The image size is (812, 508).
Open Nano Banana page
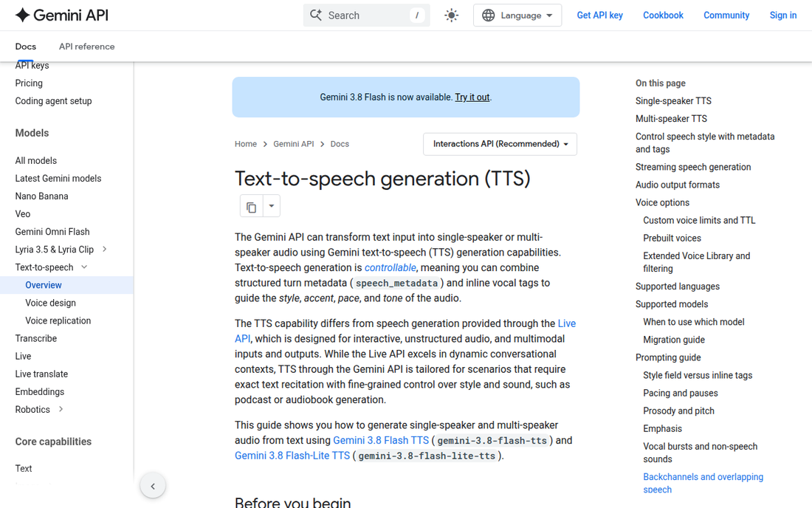[41, 196]
